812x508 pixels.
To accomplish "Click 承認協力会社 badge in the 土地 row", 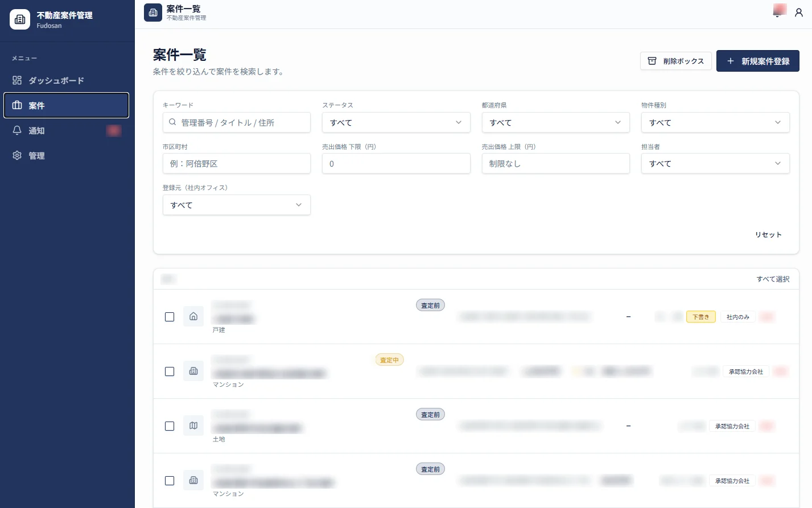I will click(732, 426).
